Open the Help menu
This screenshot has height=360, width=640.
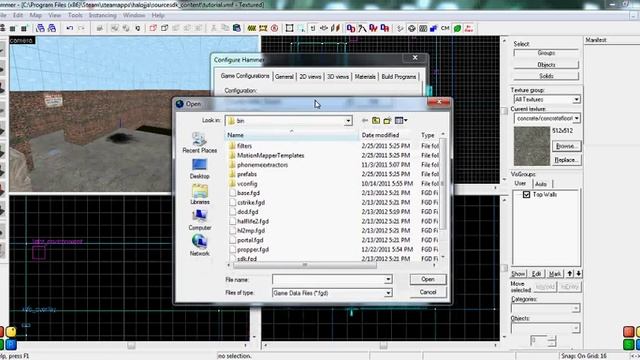pyautogui.click(x=158, y=15)
